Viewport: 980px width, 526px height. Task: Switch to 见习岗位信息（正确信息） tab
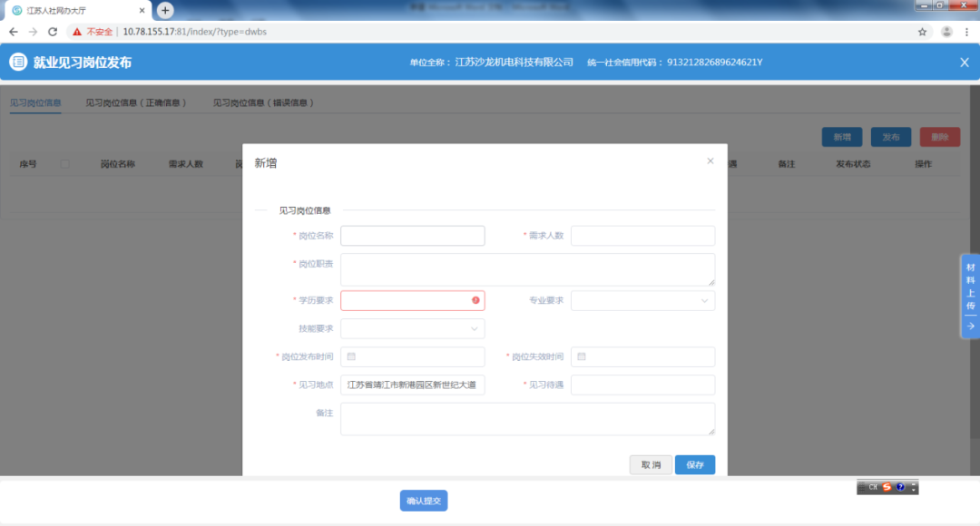(136, 103)
